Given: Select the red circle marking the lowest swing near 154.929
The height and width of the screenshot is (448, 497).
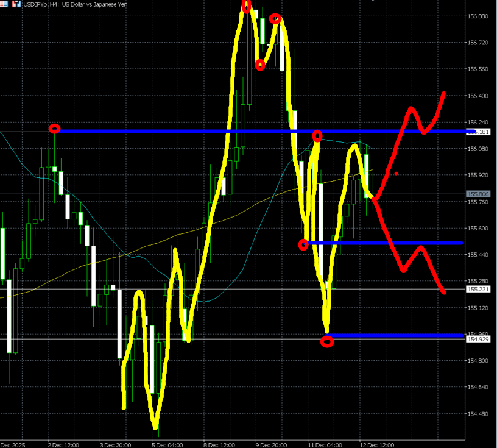Looking at the screenshot, I should coord(327,342).
